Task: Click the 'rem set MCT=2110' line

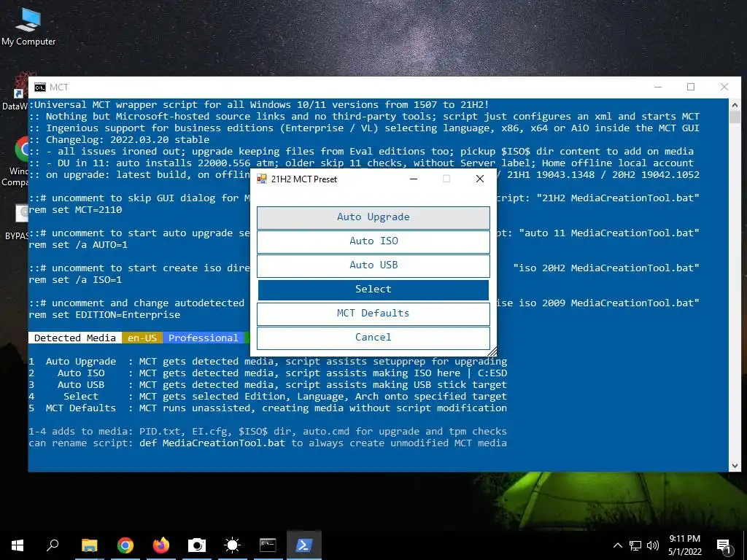Action: (75, 209)
